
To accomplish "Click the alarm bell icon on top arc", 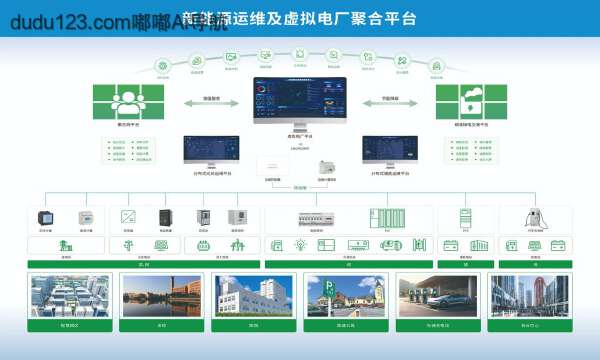I will tap(300, 54).
